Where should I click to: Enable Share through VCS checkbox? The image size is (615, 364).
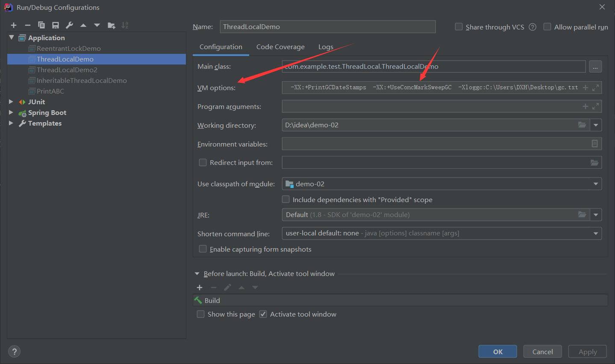click(x=459, y=27)
